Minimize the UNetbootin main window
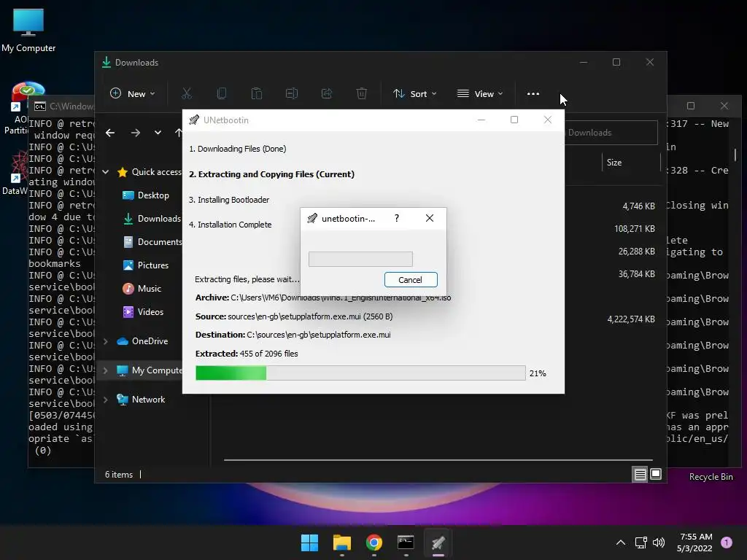The height and width of the screenshot is (560, 747). 481,120
